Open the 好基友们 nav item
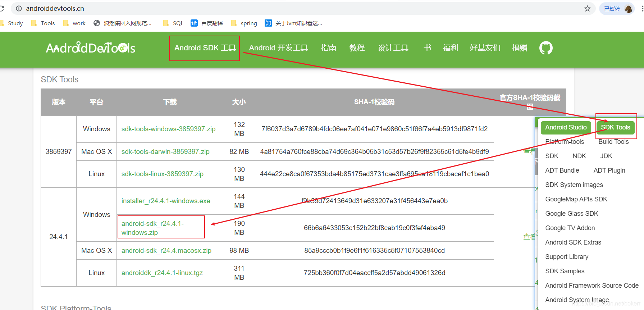The height and width of the screenshot is (310, 644). [485, 48]
